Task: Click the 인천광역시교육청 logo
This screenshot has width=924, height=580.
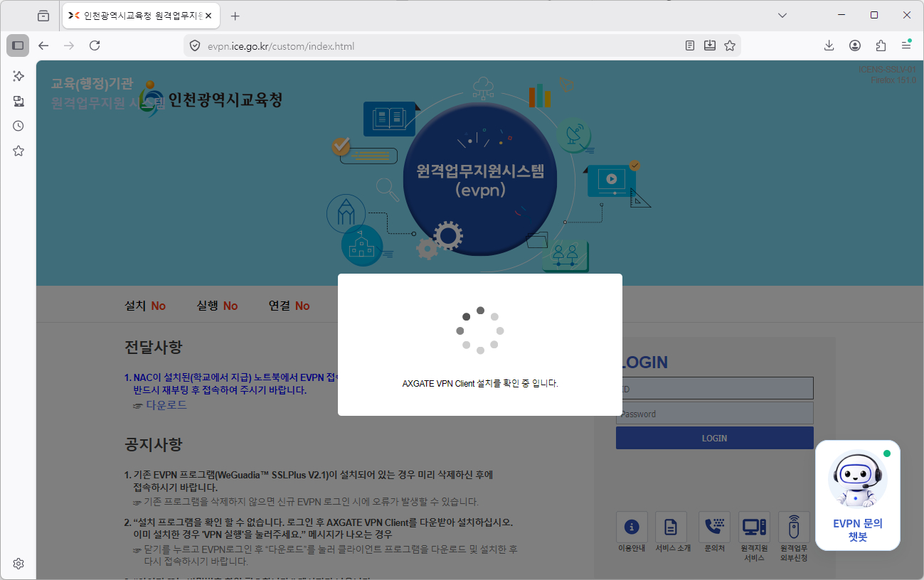Action: [211, 98]
